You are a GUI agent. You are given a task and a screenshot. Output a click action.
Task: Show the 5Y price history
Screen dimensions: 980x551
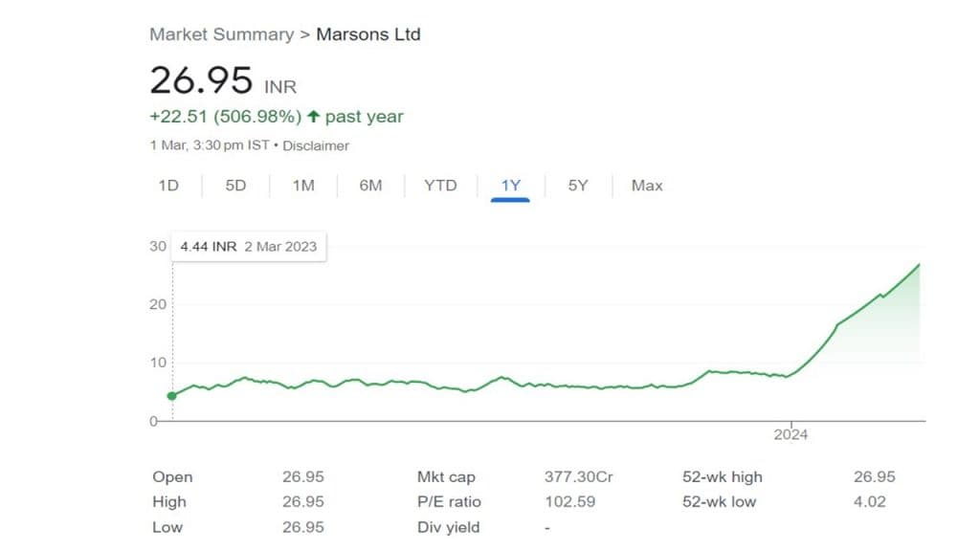click(x=578, y=186)
